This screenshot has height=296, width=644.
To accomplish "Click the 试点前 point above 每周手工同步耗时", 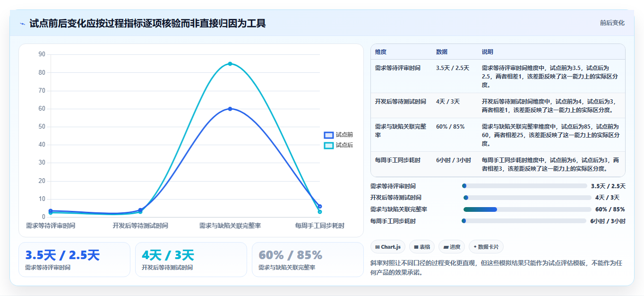I will pos(320,206).
